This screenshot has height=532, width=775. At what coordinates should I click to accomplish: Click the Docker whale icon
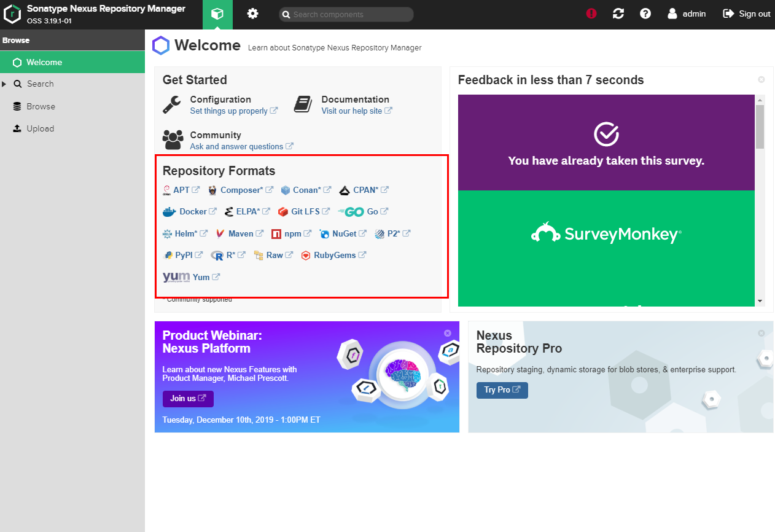169,211
